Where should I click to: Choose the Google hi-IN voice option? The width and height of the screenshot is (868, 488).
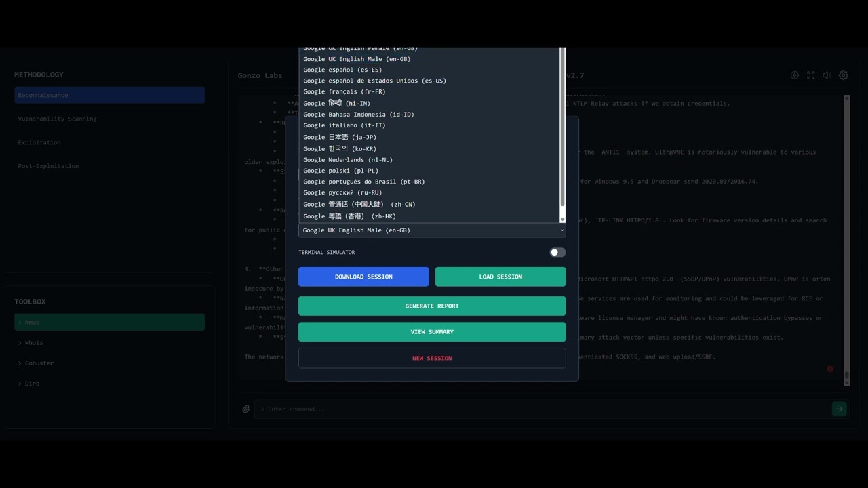pos(429,103)
